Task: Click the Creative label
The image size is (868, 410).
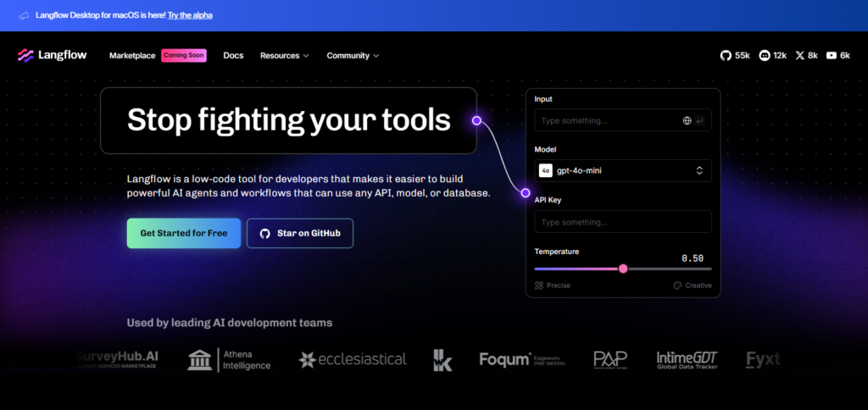Action: click(698, 285)
